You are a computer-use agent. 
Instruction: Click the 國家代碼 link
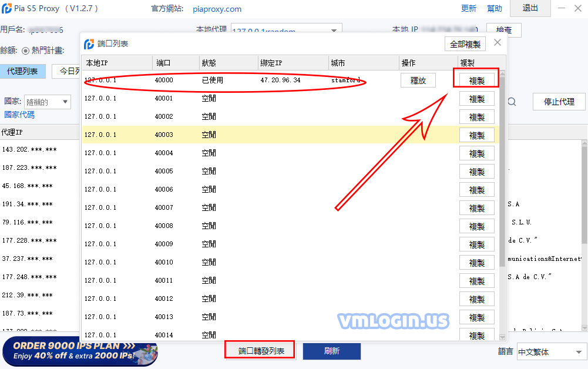point(19,115)
